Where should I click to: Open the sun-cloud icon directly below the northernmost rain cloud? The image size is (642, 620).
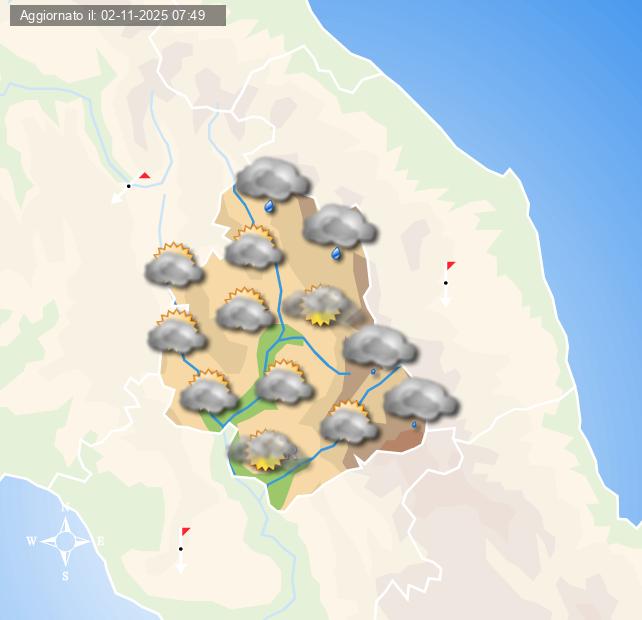[254, 247]
